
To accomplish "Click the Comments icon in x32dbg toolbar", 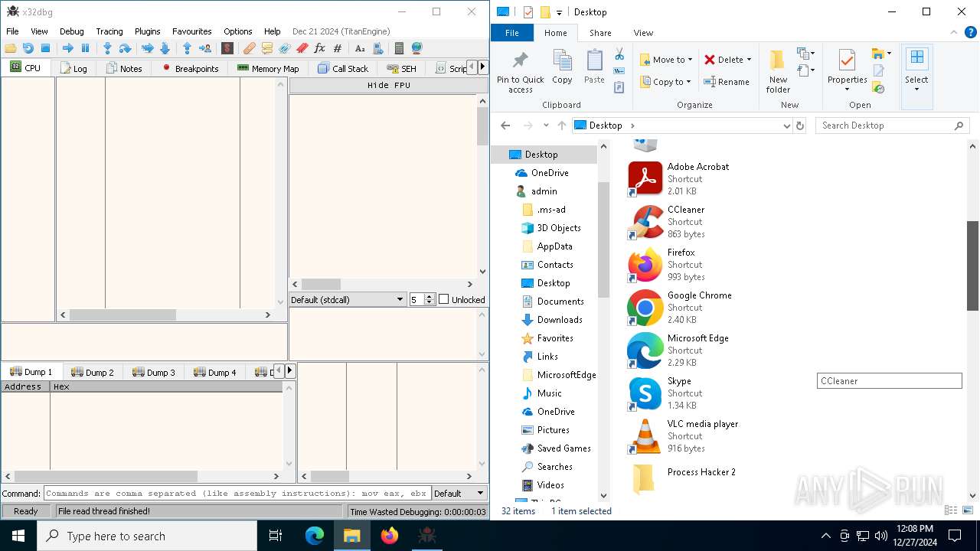I will 267,48.
